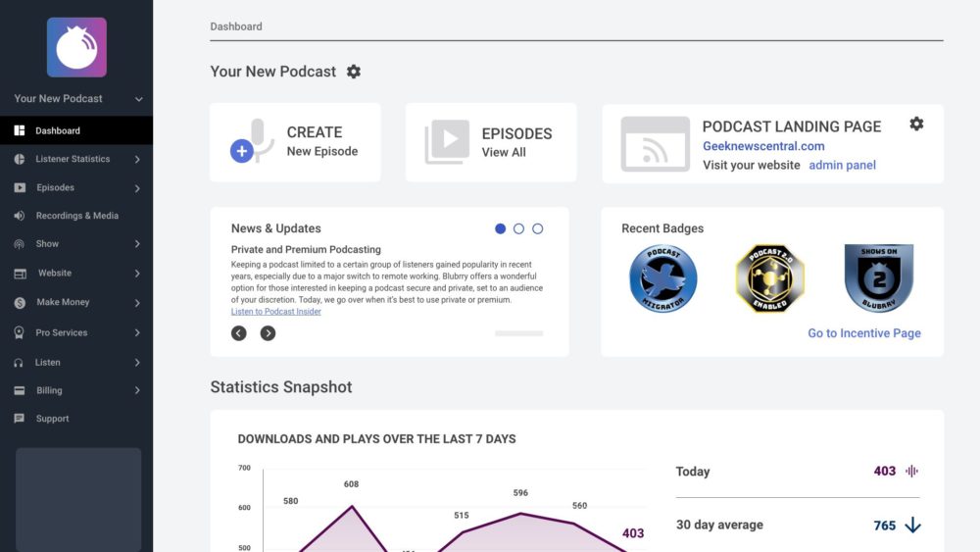Click the microphone plus icon for Create
Screen dimensions: 980x552
click(253, 141)
